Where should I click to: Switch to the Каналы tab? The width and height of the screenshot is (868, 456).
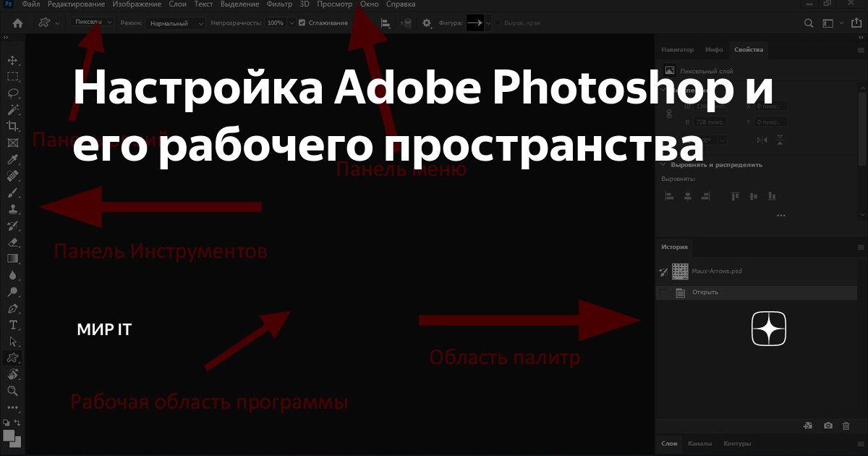point(699,443)
